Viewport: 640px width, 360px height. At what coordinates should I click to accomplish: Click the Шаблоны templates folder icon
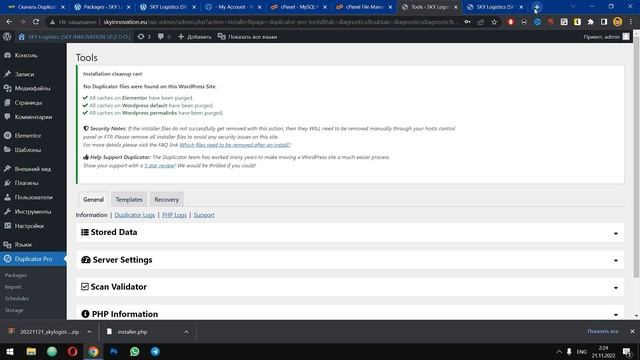click(x=7, y=150)
